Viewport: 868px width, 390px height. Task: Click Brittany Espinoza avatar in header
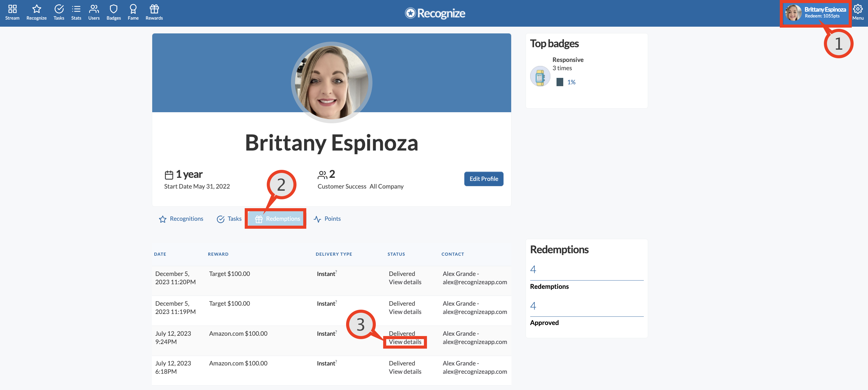pyautogui.click(x=794, y=13)
